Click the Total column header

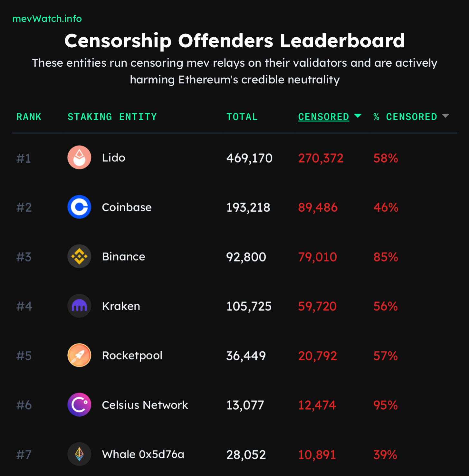(x=242, y=117)
